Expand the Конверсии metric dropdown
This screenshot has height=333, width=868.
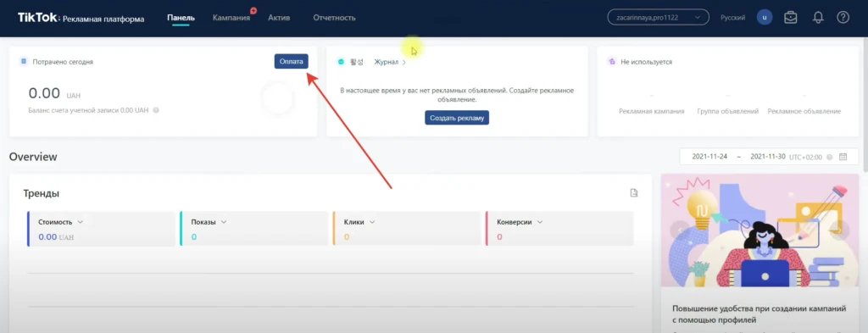[540, 222]
